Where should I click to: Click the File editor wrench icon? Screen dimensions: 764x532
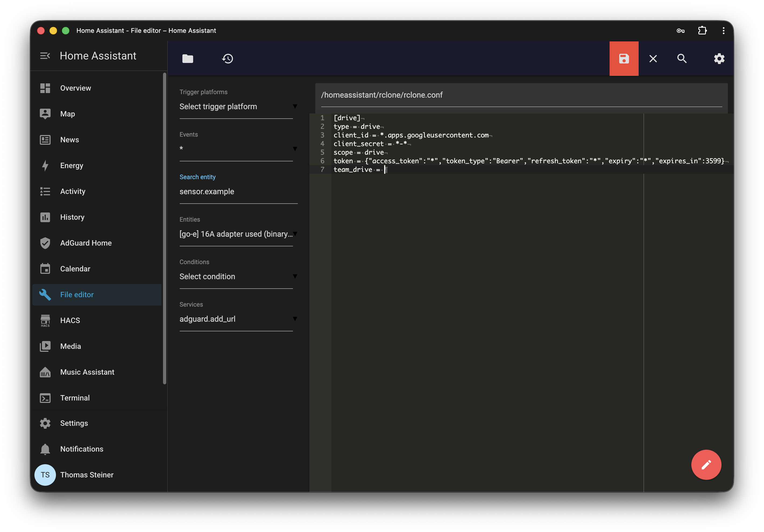(x=45, y=295)
